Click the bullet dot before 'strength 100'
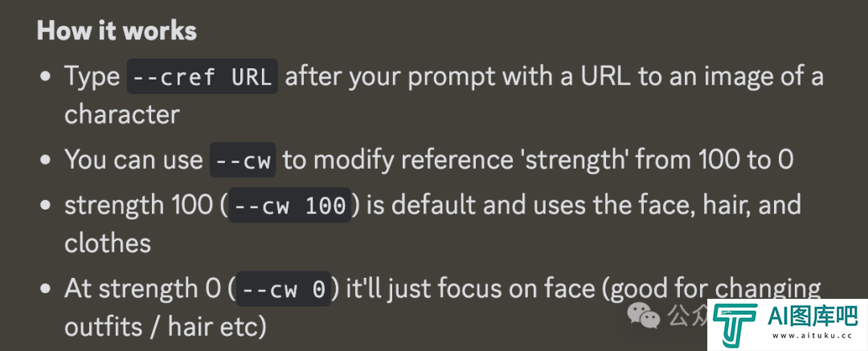Screen dimensions: 868x351 pyautogui.click(x=45, y=206)
